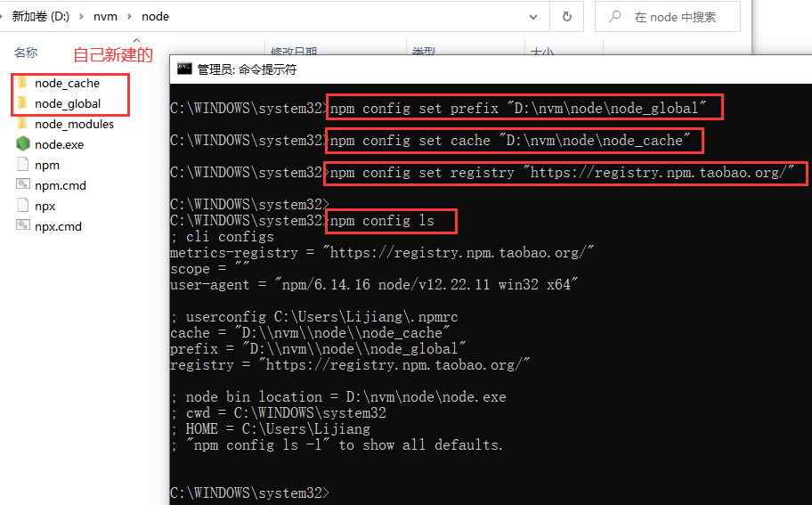Screen dimensions: 812x505
Task: Select the node_global file name
Action: click(68, 103)
